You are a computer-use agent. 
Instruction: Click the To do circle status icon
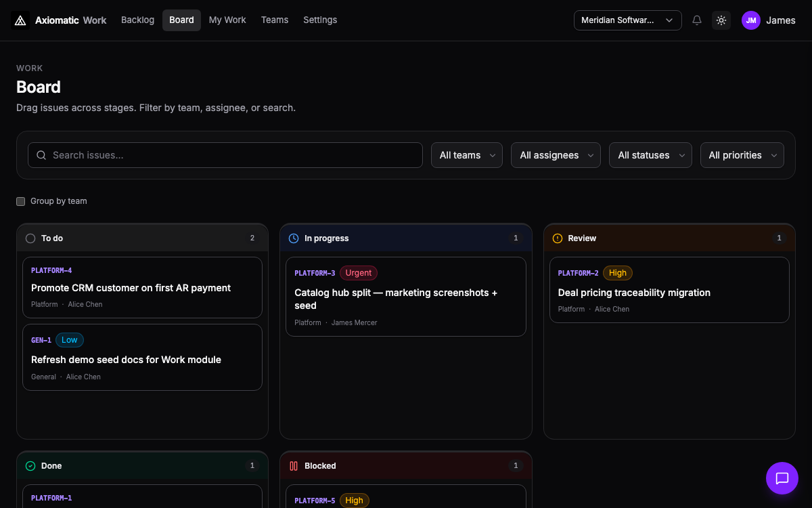(x=30, y=238)
